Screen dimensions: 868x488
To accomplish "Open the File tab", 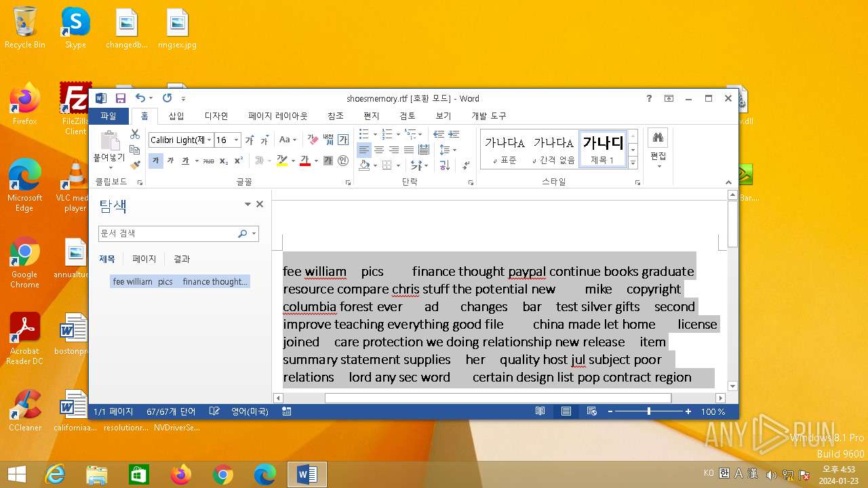I will 108,116.
